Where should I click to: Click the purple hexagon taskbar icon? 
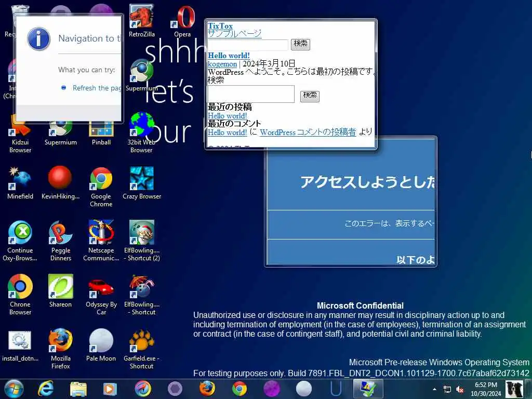(x=175, y=389)
